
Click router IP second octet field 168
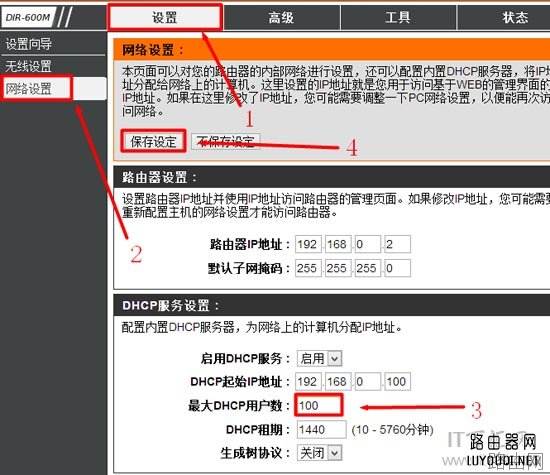point(338,244)
